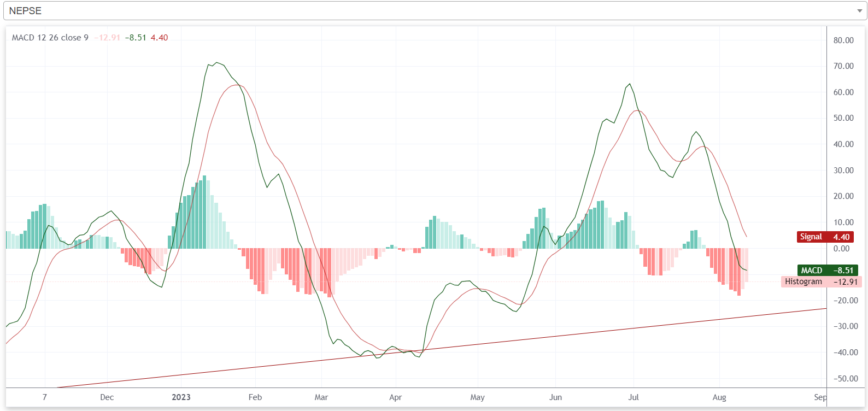Click the green MACD value -8.51 in legend
This screenshot has width=868, height=411.
click(136, 38)
